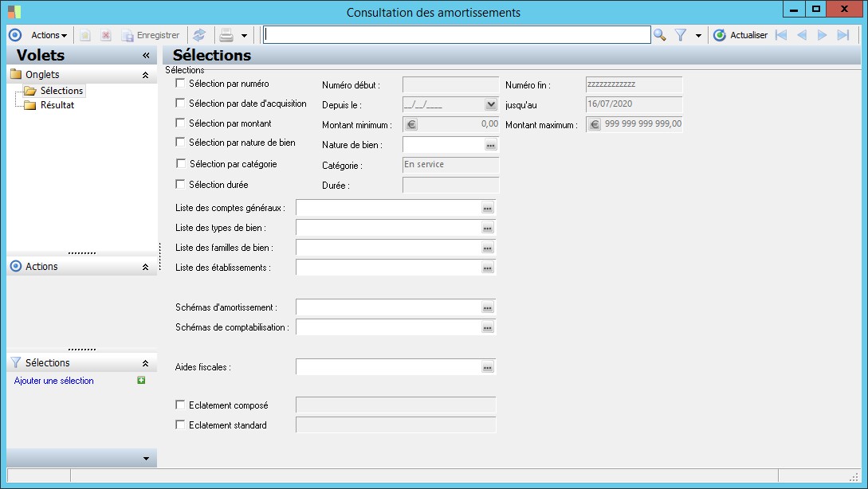Select the Résultat item in Onglets
868x489 pixels.
click(x=57, y=105)
